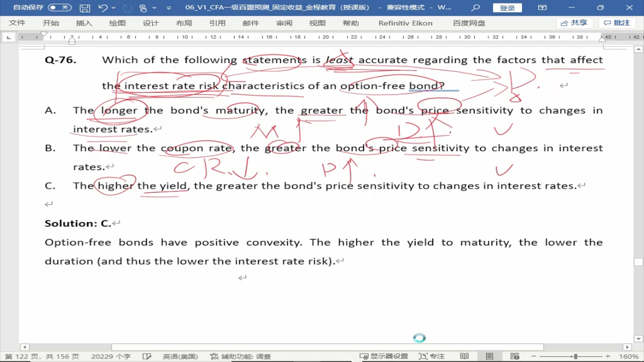Image resolution: width=644 pixels, height=362 pixels.
Task: Open the Ribbon Display Options icon
Action: pos(542,8)
